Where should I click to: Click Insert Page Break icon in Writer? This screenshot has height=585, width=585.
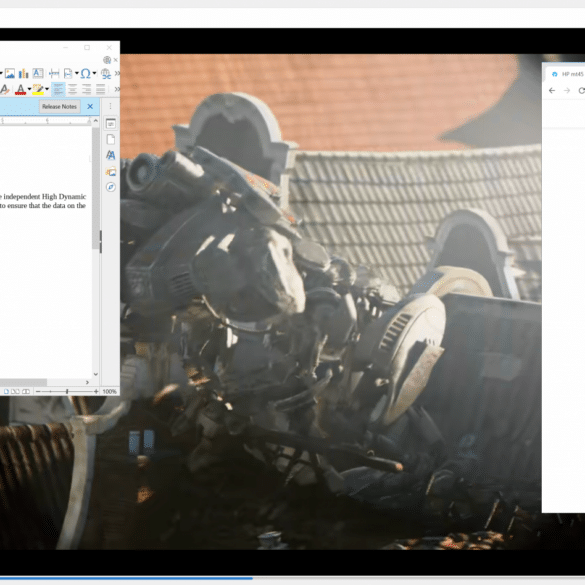point(54,73)
